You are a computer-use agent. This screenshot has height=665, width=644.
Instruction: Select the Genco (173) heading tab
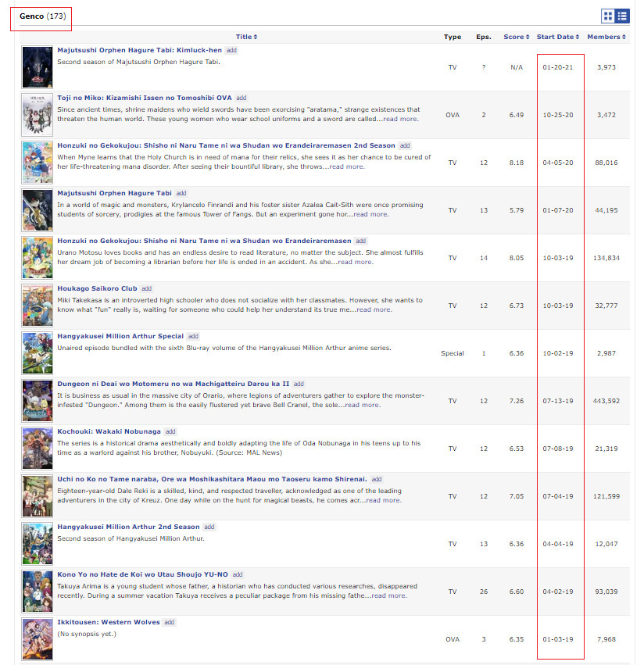click(41, 16)
